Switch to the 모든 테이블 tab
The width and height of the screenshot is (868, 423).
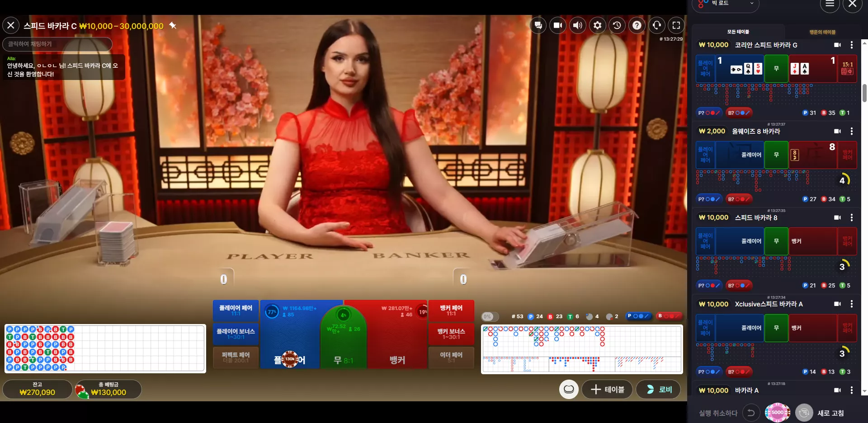738,32
